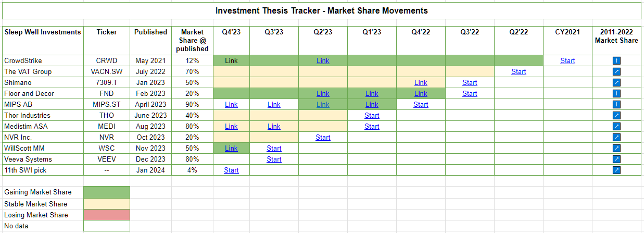Image resolution: width=644 pixels, height=233 pixels.
Task: Select the 7309.T ticker cell
Action: (x=106, y=82)
